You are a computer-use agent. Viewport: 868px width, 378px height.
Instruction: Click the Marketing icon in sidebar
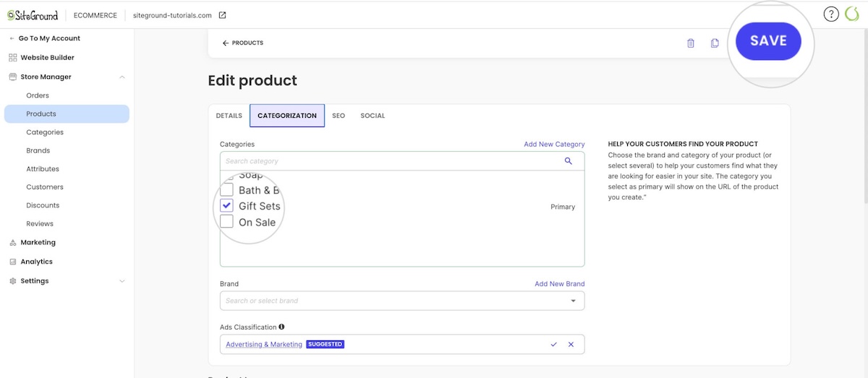13,243
